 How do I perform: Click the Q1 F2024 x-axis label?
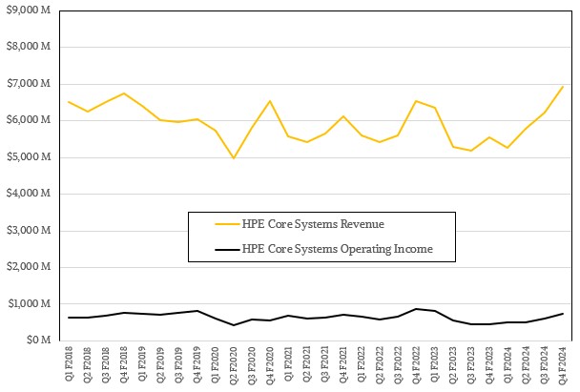click(508, 364)
